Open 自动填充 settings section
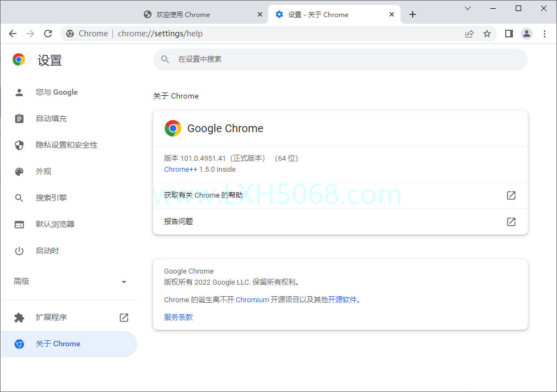 tap(69, 118)
